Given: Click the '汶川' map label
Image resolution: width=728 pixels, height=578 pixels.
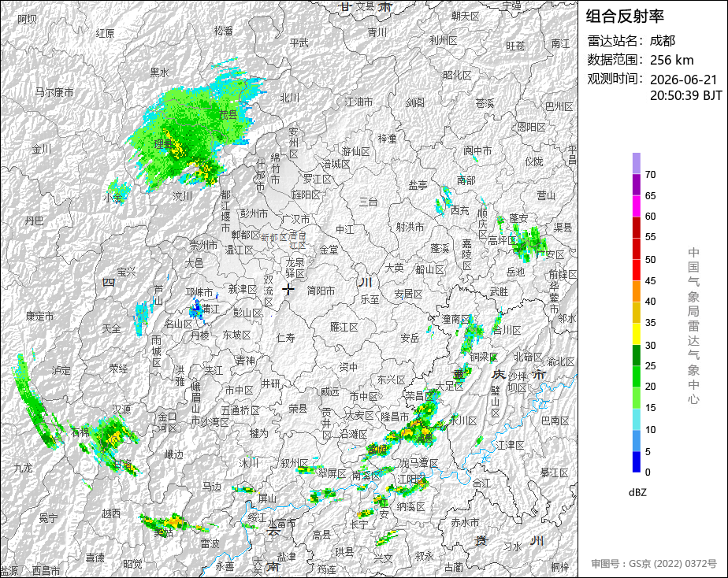Looking at the screenshot, I should pos(183,196).
